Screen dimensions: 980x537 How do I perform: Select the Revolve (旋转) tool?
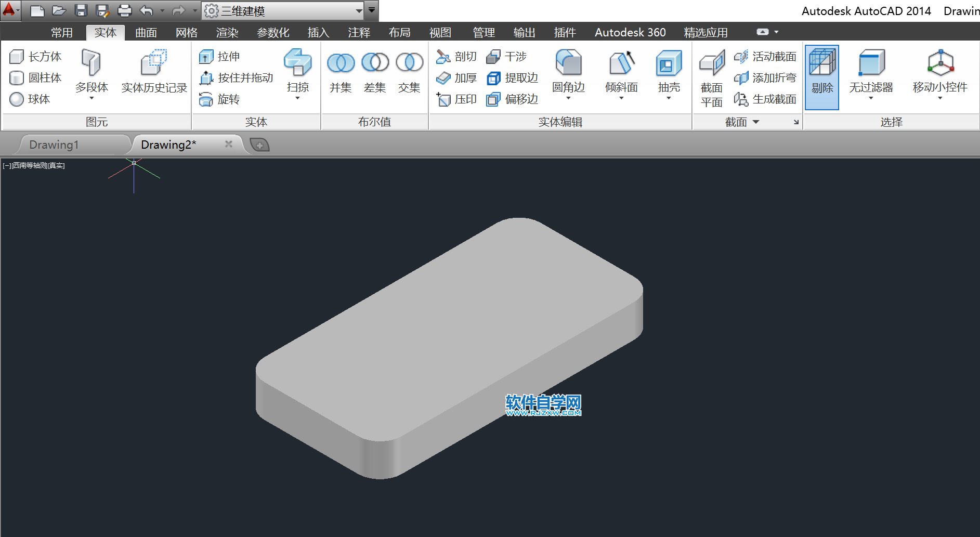pos(219,99)
